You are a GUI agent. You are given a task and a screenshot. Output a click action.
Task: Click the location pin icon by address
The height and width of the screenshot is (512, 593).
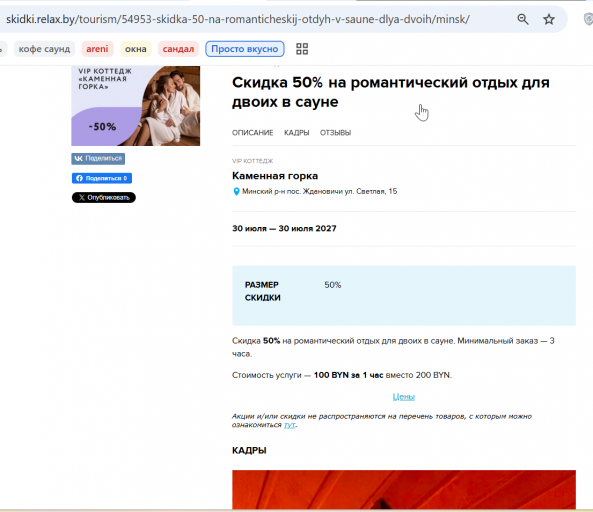tap(236, 192)
